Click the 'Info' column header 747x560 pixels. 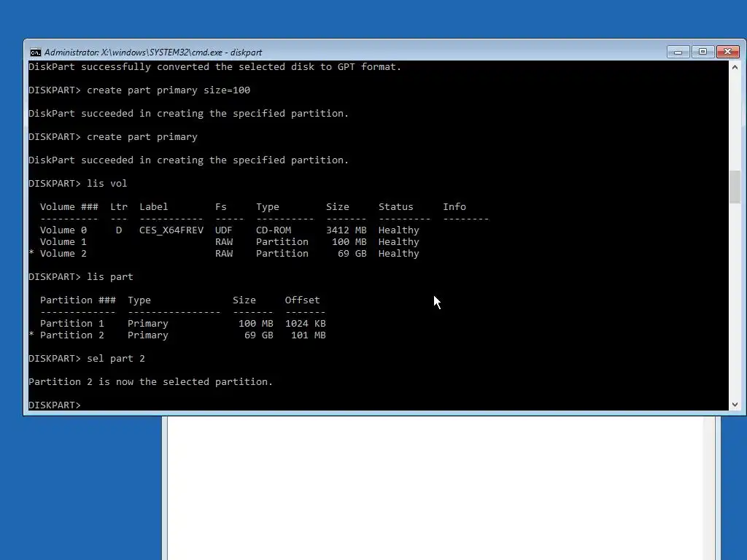(454, 206)
